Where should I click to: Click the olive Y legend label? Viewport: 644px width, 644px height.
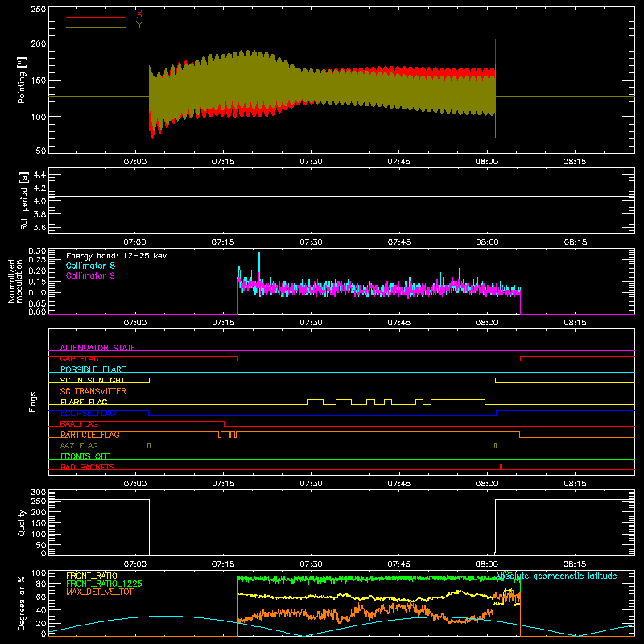click(x=139, y=25)
